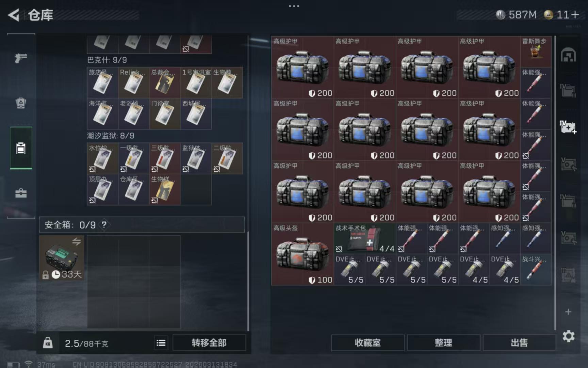Tap the silver coin currency icon

tap(500, 15)
